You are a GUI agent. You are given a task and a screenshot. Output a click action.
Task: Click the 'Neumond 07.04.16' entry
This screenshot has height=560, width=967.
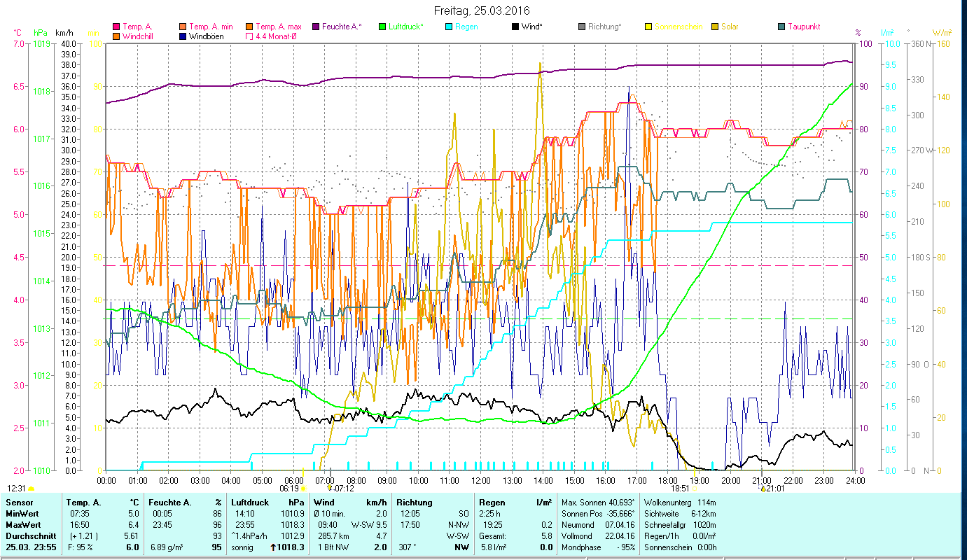[x=599, y=525]
